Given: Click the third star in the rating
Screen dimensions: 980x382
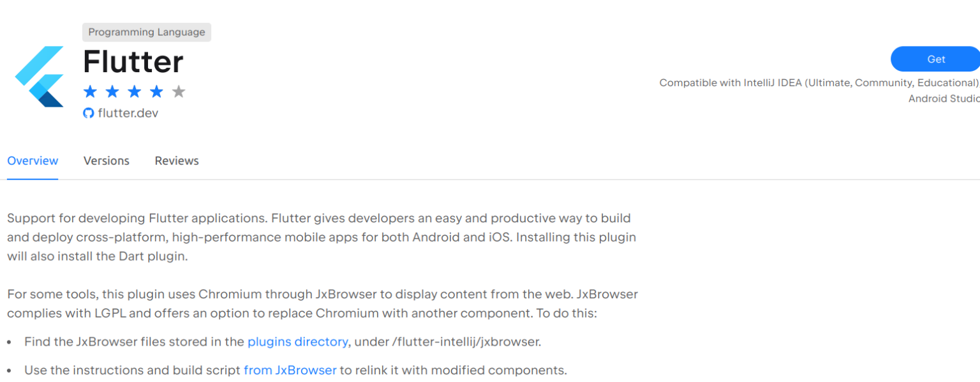Looking at the screenshot, I should (x=134, y=91).
